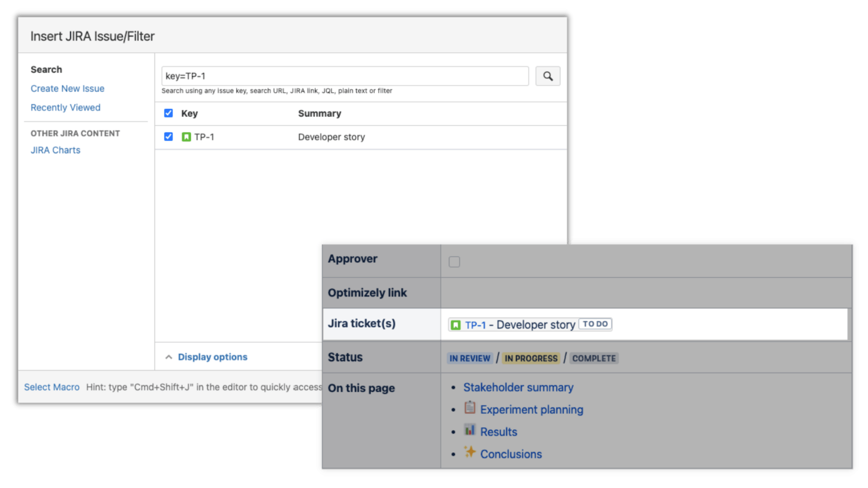The height and width of the screenshot is (488, 868).
Task: Click the Developer story summary cell
Action: click(x=331, y=137)
